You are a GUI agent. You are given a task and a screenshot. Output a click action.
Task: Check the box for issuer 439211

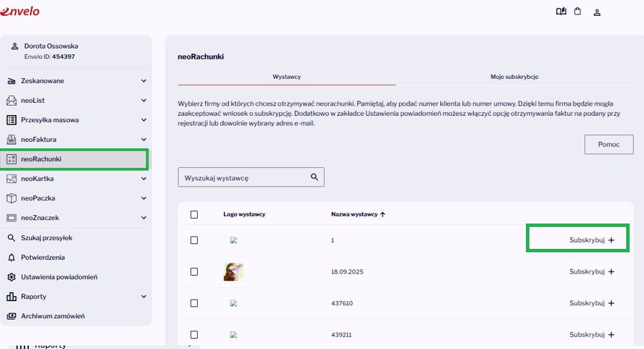(194, 335)
